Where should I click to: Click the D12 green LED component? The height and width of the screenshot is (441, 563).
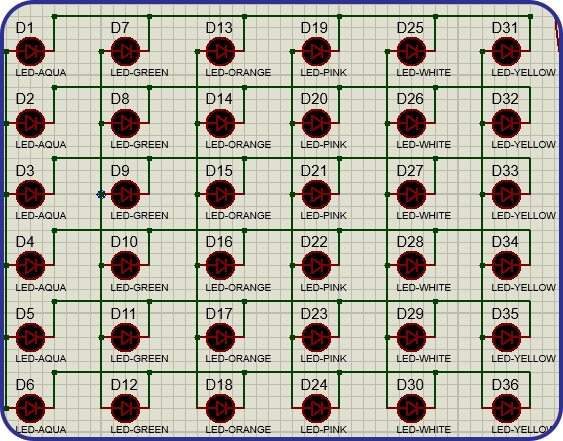pos(126,408)
